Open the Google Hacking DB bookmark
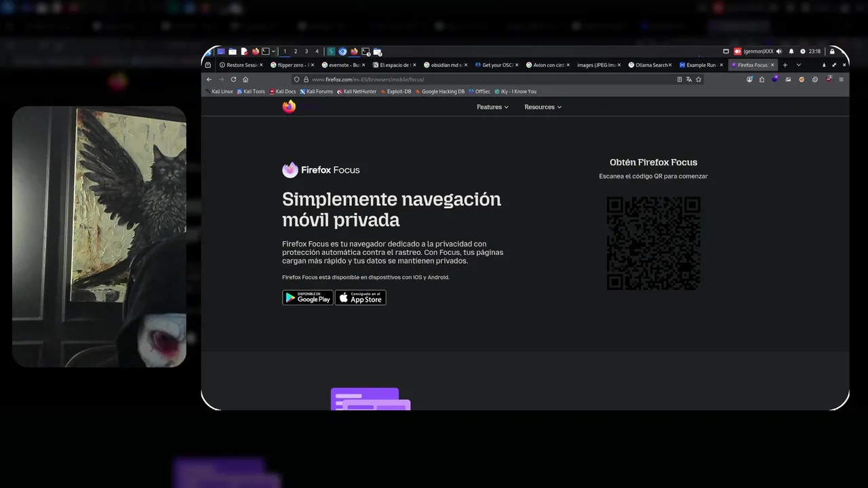This screenshot has width=868, height=488. 440,91
